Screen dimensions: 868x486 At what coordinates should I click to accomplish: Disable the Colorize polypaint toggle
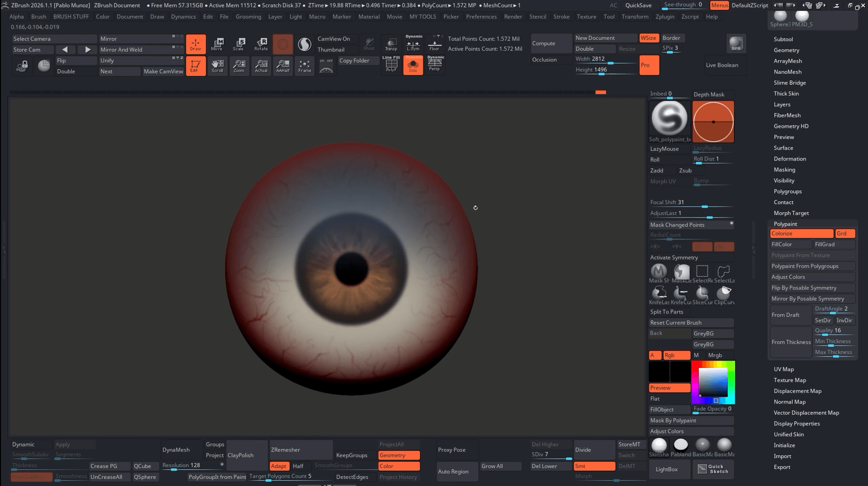(x=801, y=234)
